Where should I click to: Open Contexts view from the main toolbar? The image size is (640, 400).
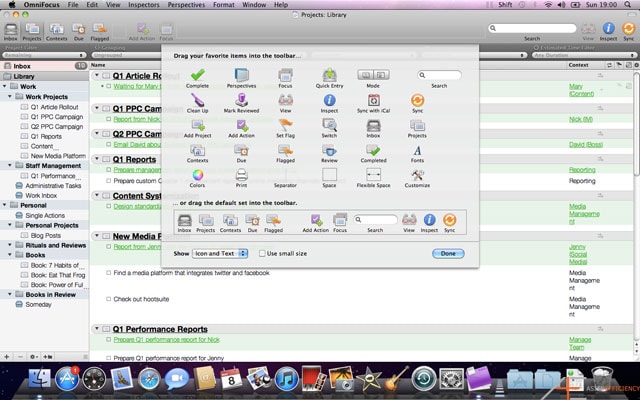(x=56, y=31)
